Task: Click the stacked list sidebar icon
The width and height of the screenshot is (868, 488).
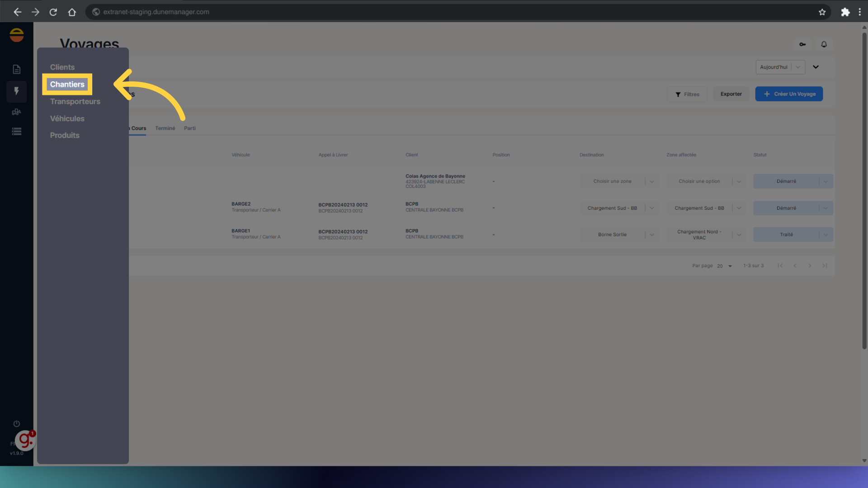Action: coord(17,131)
